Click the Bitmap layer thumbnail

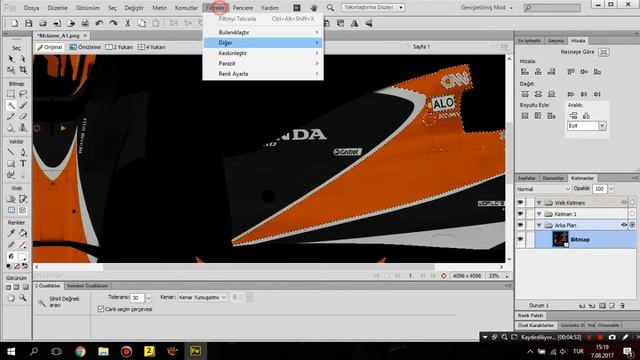[x=560, y=239]
